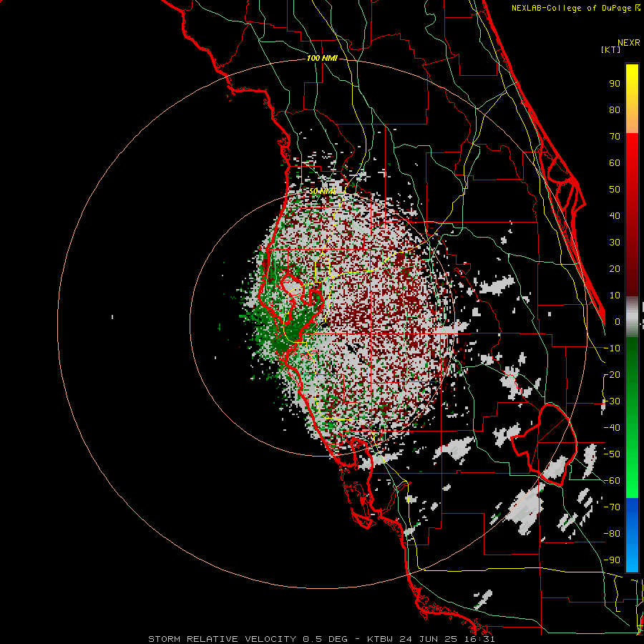
Task: Click the yellow top segment of the color bar
Action: pos(632,99)
